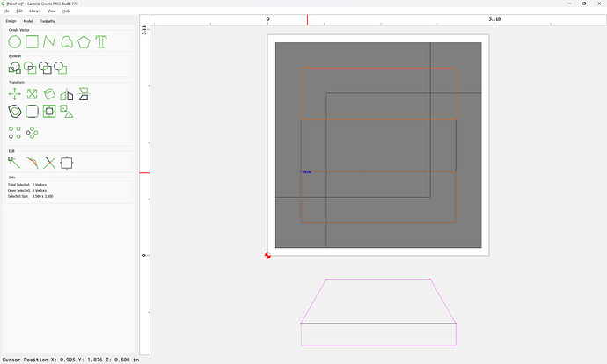Open the Edit menu
Viewport: 607px width, 364px height.
19,11
